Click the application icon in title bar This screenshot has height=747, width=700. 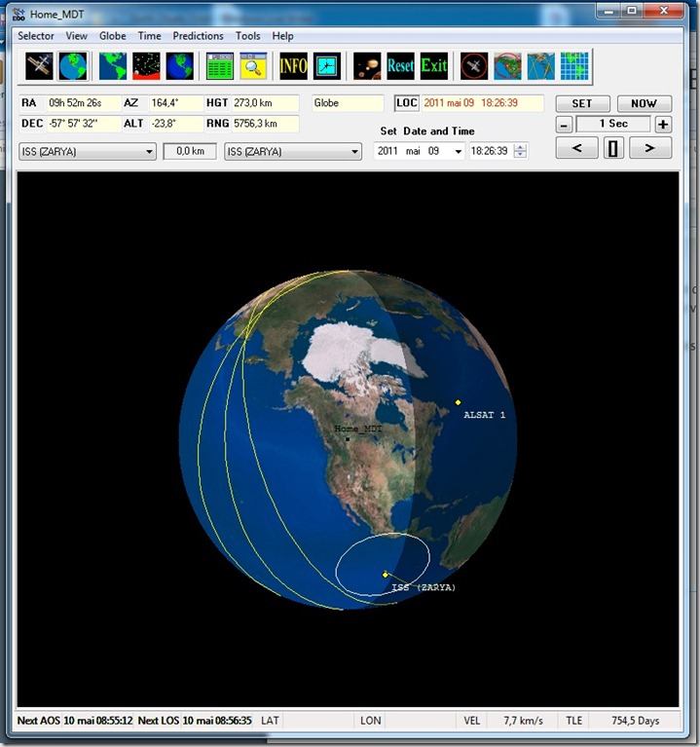(x=18, y=15)
